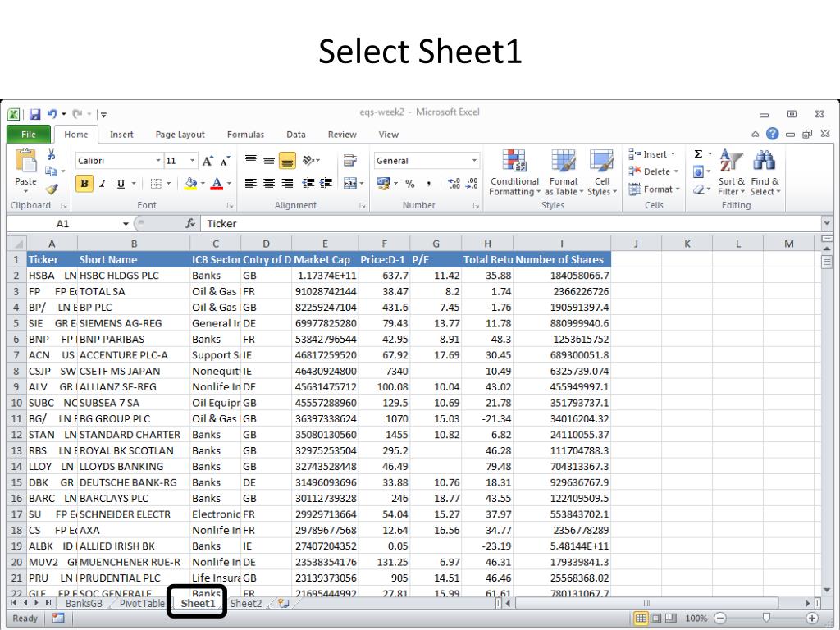
Task: Click the Underline formatting icon
Action: pyautogui.click(x=121, y=184)
